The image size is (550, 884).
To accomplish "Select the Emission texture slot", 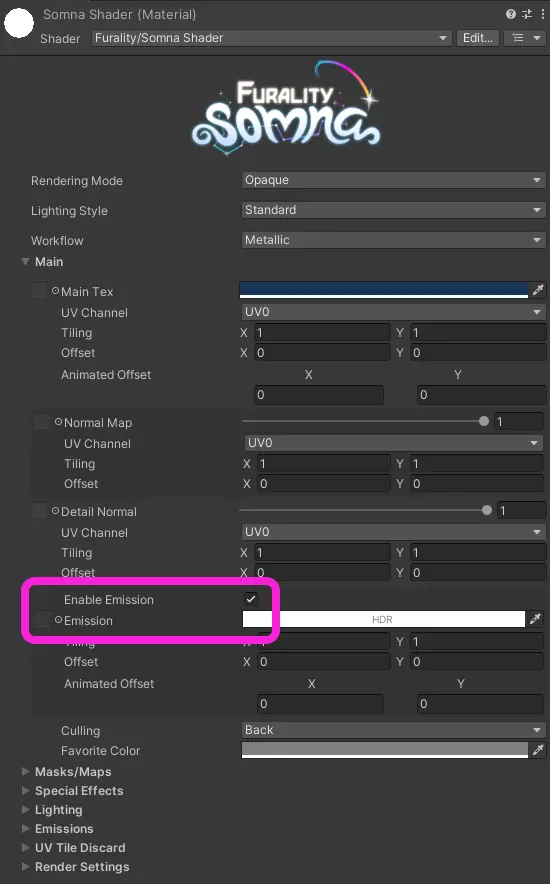I will click(41, 620).
